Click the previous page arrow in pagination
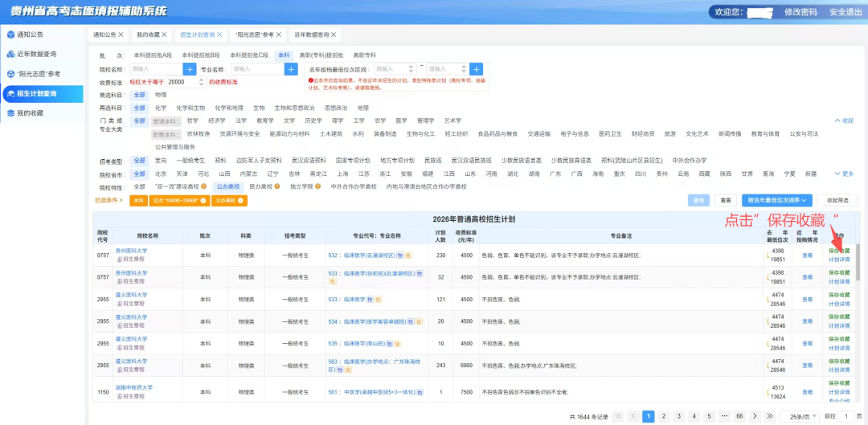Viewport: 868px width, 425px height. [633, 416]
